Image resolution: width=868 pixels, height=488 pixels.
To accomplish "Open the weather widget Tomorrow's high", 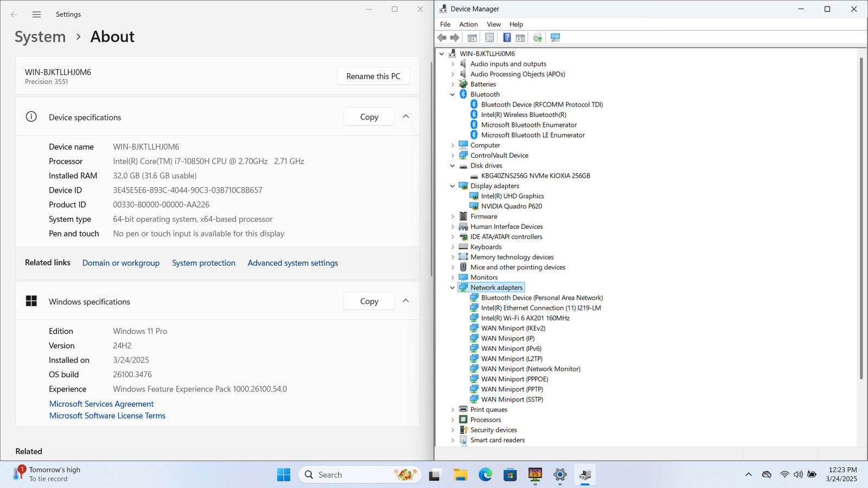I will [x=48, y=474].
